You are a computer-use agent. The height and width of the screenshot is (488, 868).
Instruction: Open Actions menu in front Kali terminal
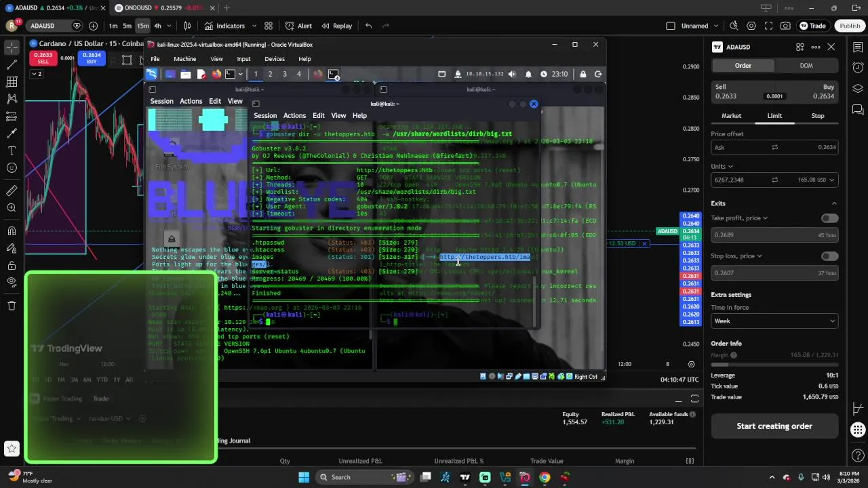click(x=294, y=116)
